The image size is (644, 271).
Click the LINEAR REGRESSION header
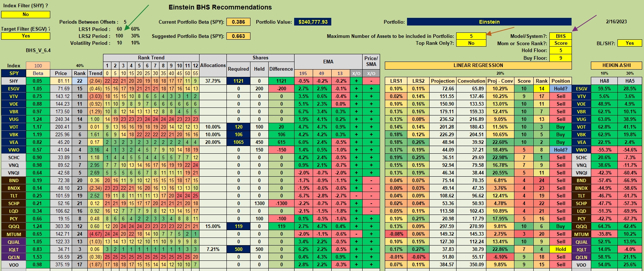(x=478, y=66)
